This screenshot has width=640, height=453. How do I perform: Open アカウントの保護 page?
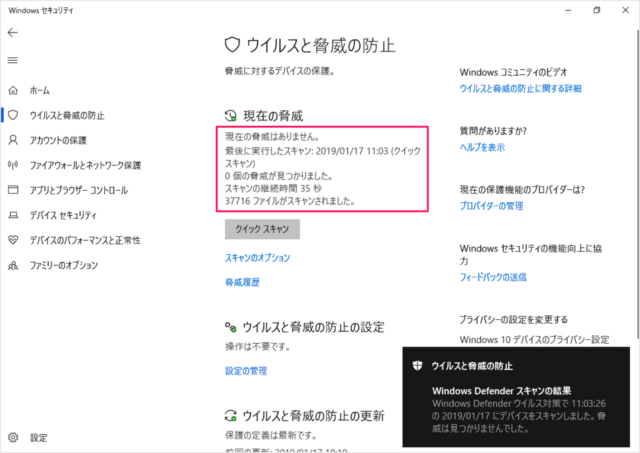[58, 140]
